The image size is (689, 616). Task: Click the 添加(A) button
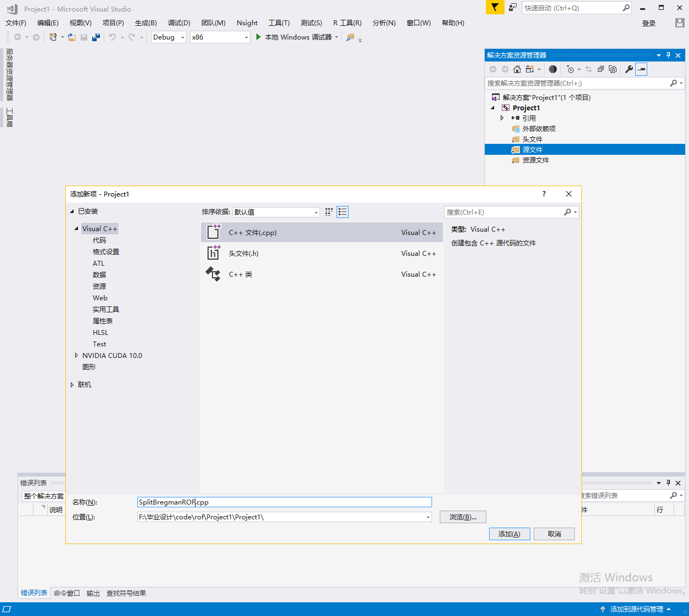click(x=509, y=534)
